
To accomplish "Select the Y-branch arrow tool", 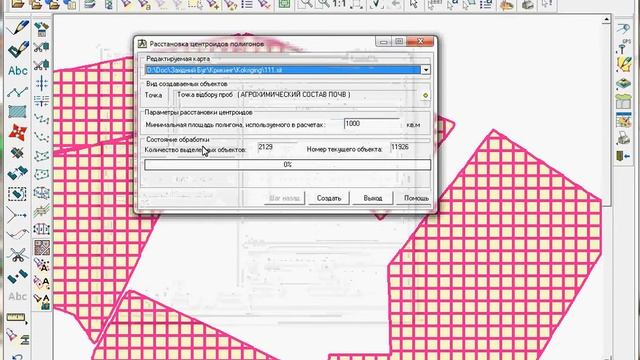I will (18, 214).
